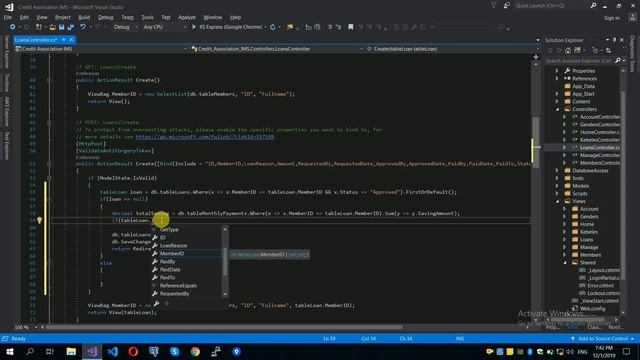Close the LoansController.cs tab
Screen dimensions: 640x360
(71, 40)
